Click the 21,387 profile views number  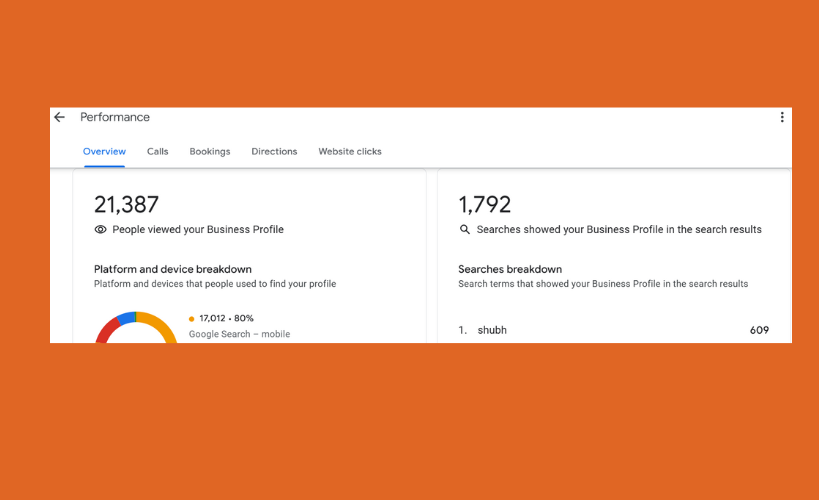pos(126,204)
